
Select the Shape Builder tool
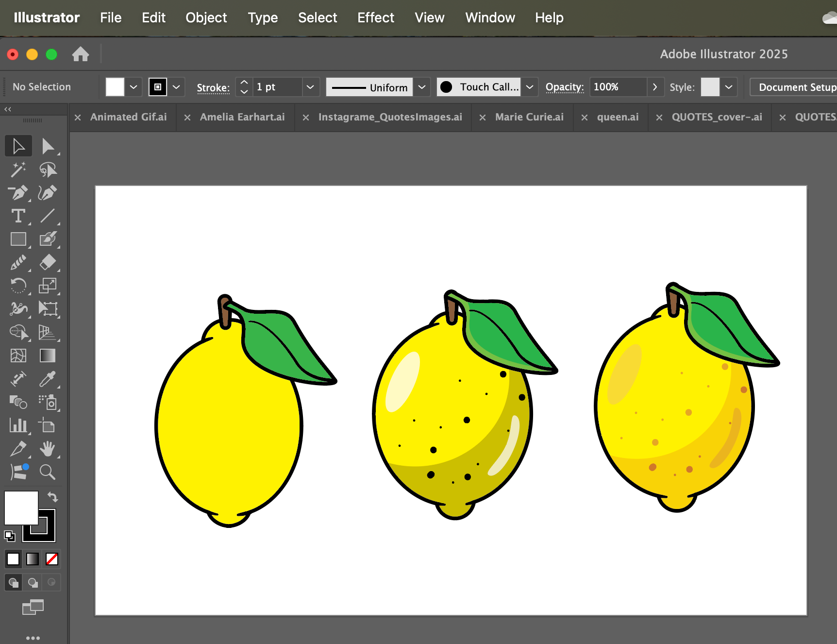coord(18,332)
